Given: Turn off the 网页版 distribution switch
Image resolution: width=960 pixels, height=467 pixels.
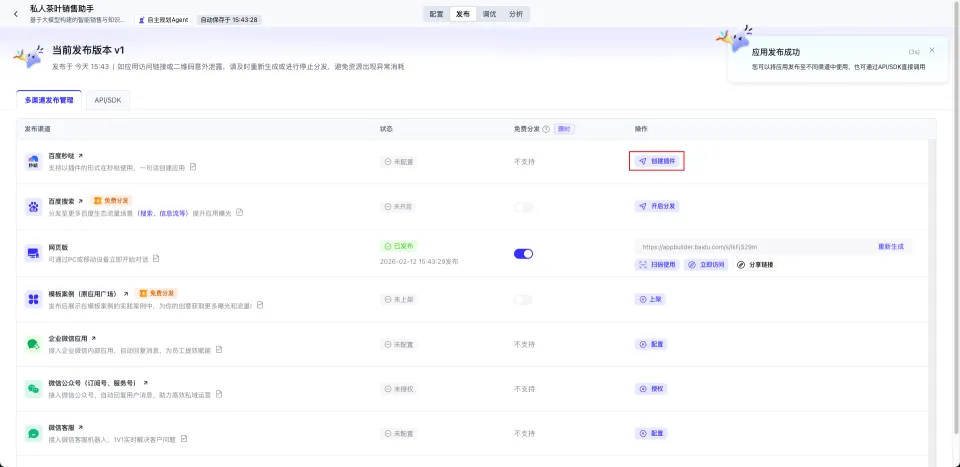Looking at the screenshot, I should pyautogui.click(x=523, y=254).
